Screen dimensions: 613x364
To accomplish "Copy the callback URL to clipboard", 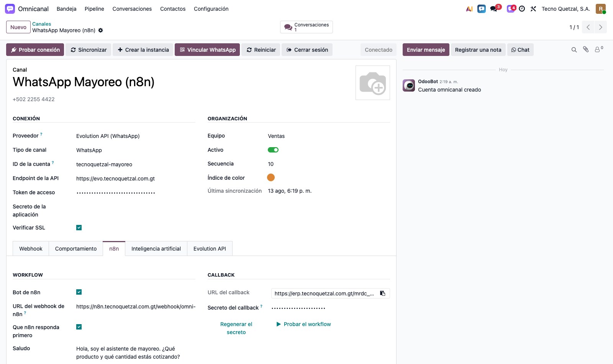I will [x=382, y=293].
